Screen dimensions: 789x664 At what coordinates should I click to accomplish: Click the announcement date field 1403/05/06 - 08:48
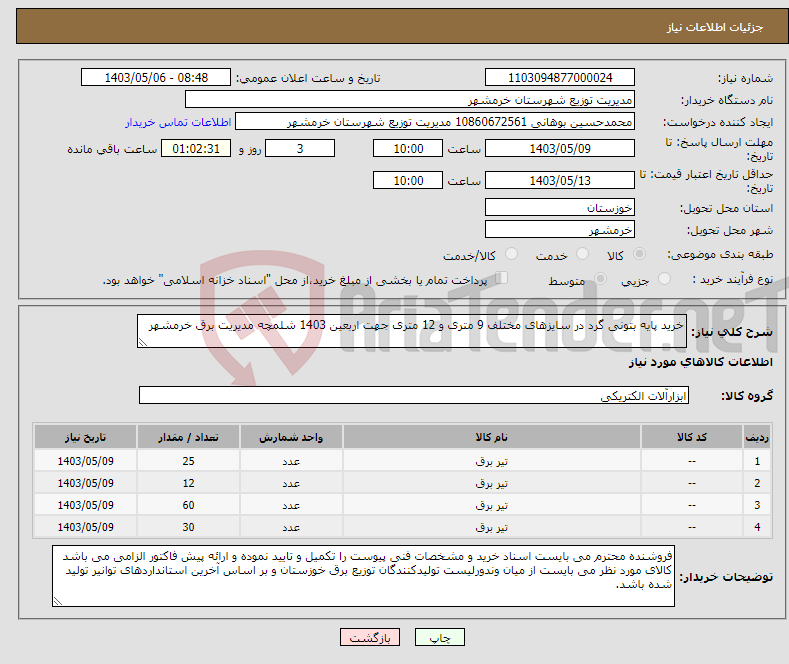point(155,77)
